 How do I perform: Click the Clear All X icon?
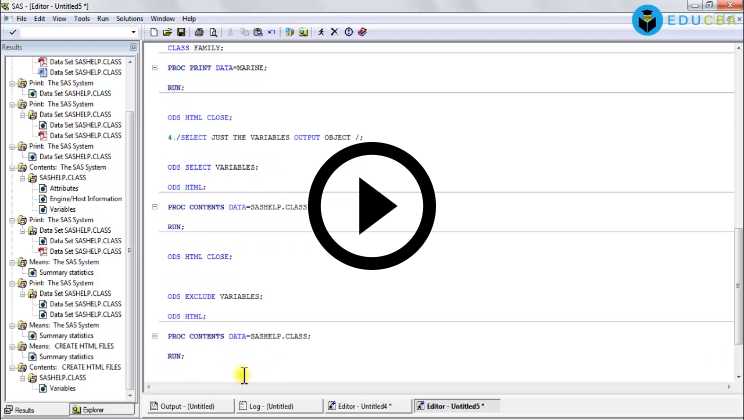[334, 33]
